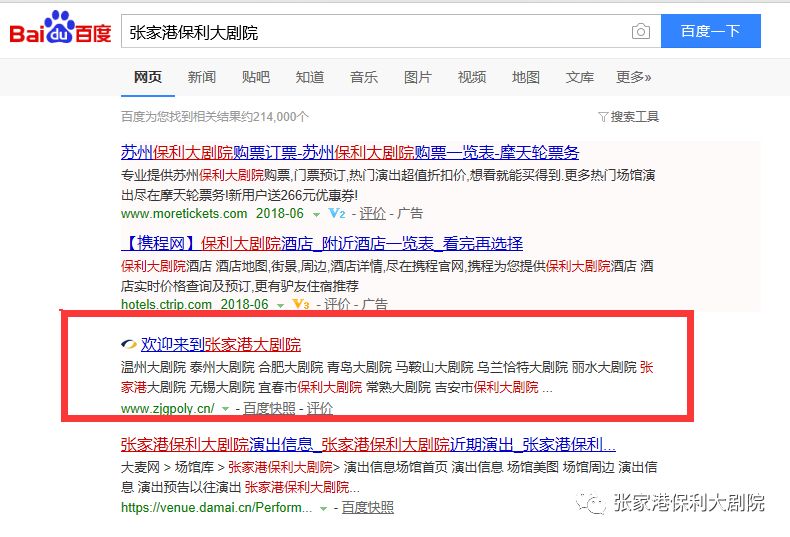Select the 视频 tab
This screenshot has height=537, width=790.
(x=472, y=77)
